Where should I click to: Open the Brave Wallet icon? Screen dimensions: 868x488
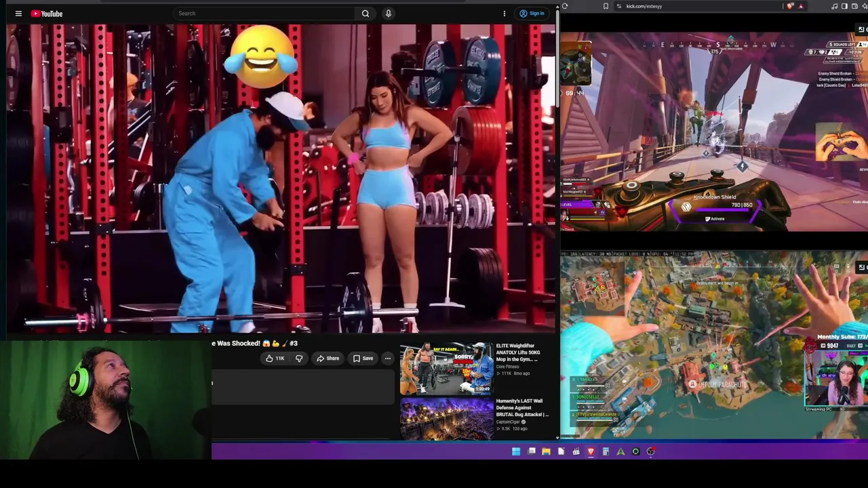click(854, 6)
